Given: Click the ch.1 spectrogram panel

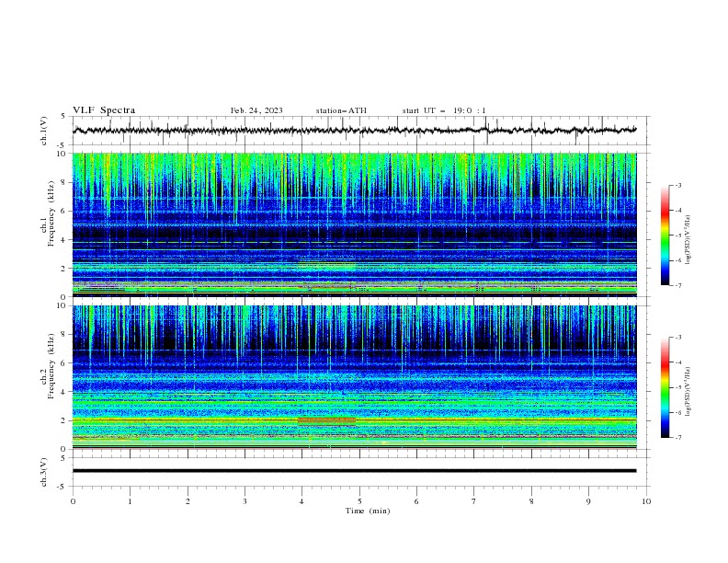Looking at the screenshot, I should click(354, 224).
